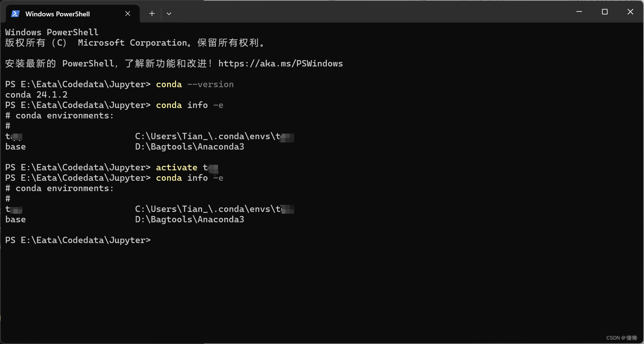Click second '# conda environments:' heading
The width and height of the screenshot is (644, 344).
[x=59, y=188]
